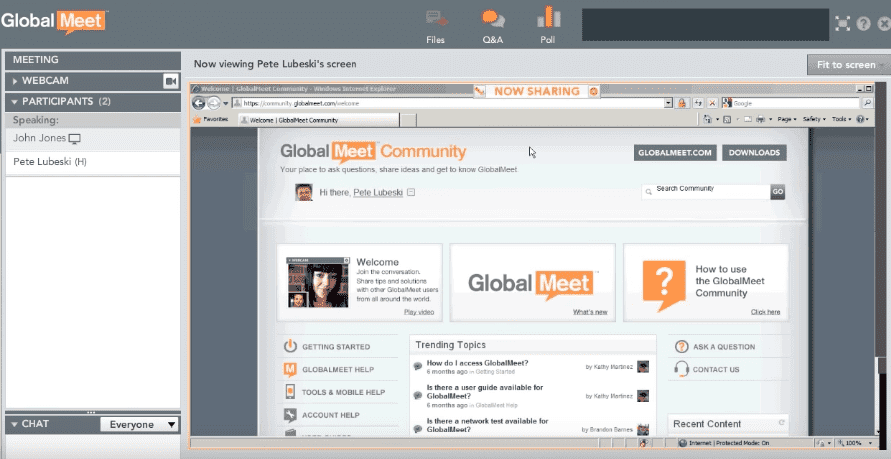Open the Q&A panel
Image resolution: width=891 pixels, height=459 pixels.
[492, 24]
